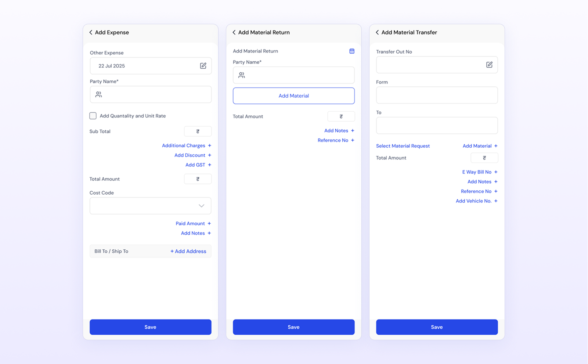Click the people icon in Material Return Party Name
This screenshot has height=364, width=588.
coord(241,75)
